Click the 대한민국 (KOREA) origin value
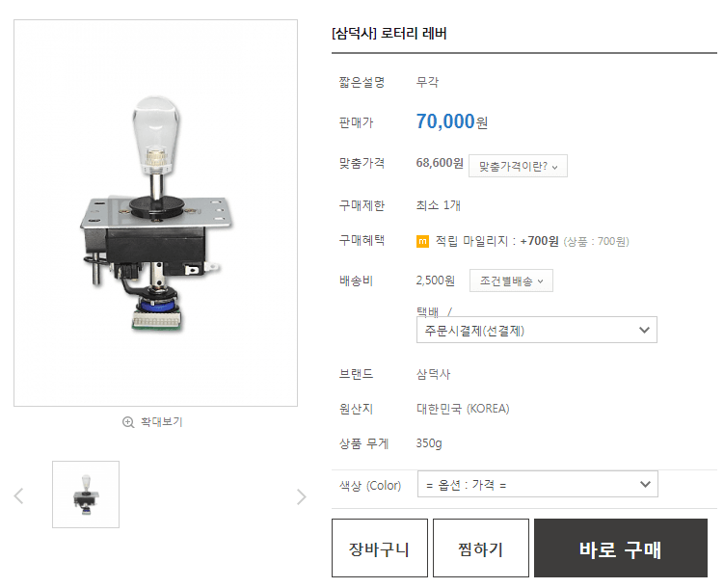 [x=463, y=409]
